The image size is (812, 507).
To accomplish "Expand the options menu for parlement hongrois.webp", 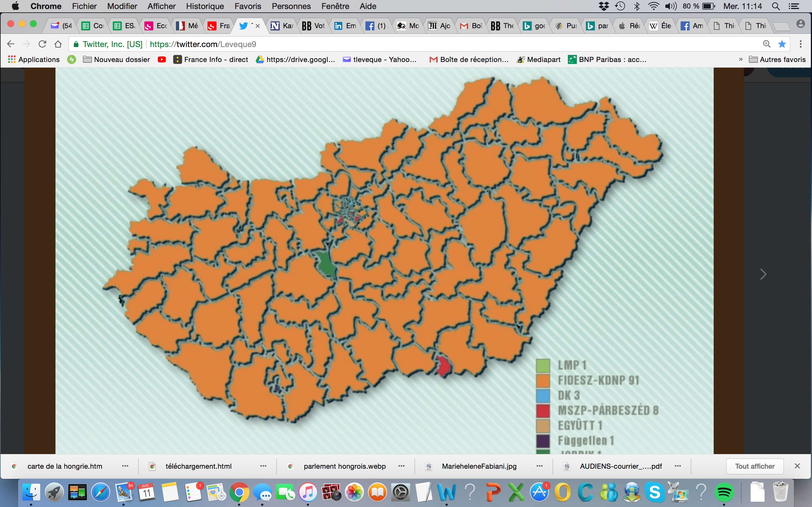I will (x=401, y=466).
